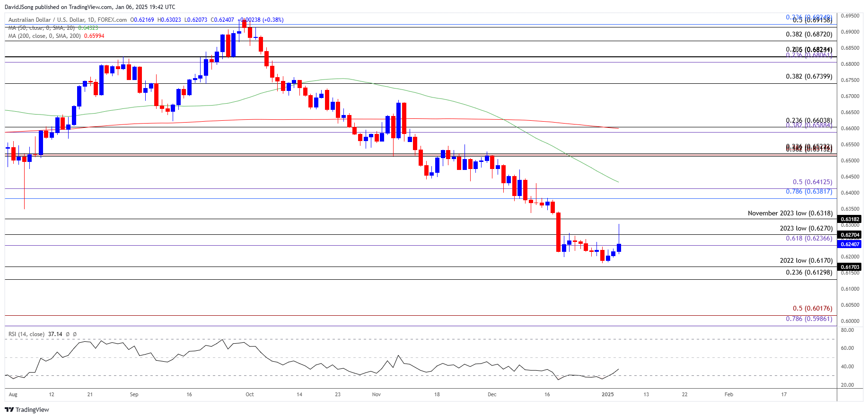
Task: Click the 2025 marker on time axis
Action: pos(608,394)
